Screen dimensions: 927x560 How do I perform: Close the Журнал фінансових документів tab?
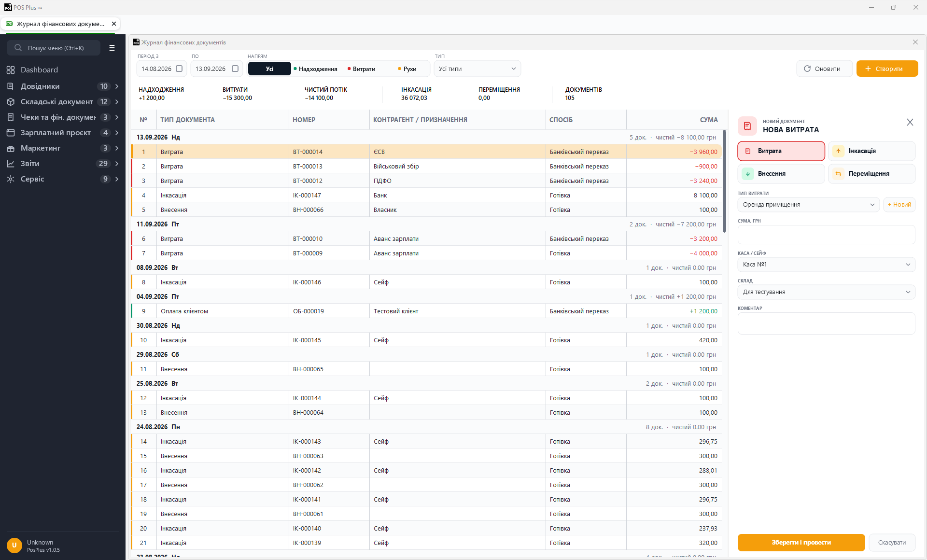pos(114,24)
